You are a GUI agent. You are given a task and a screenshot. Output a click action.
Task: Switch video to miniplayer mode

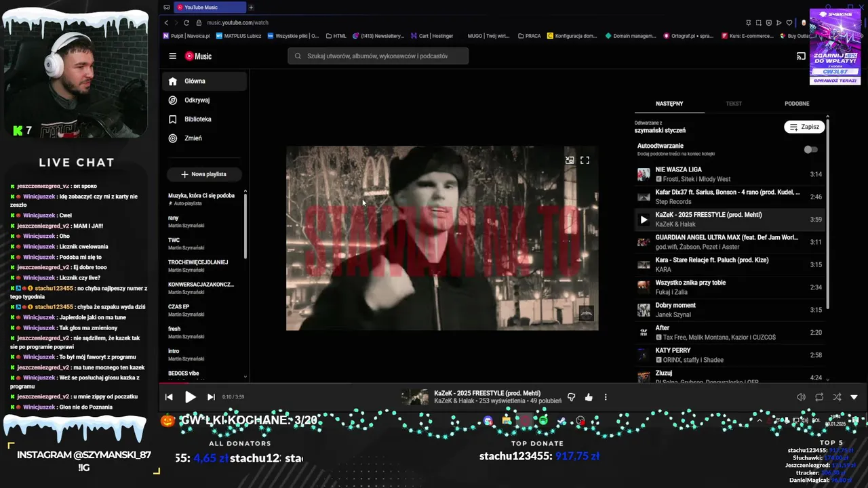570,161
